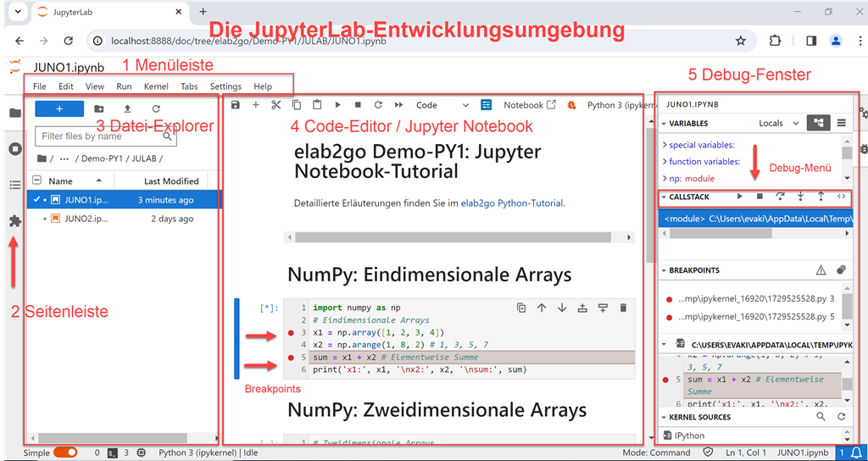This screenshot has width=868, height=461.
Task: Cut the selected cell with scissors icon
Action: [276, 104]
